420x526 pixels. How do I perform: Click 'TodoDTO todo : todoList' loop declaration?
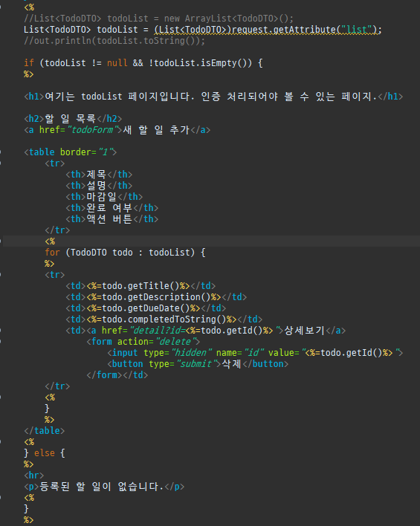[x=130, y=253]
